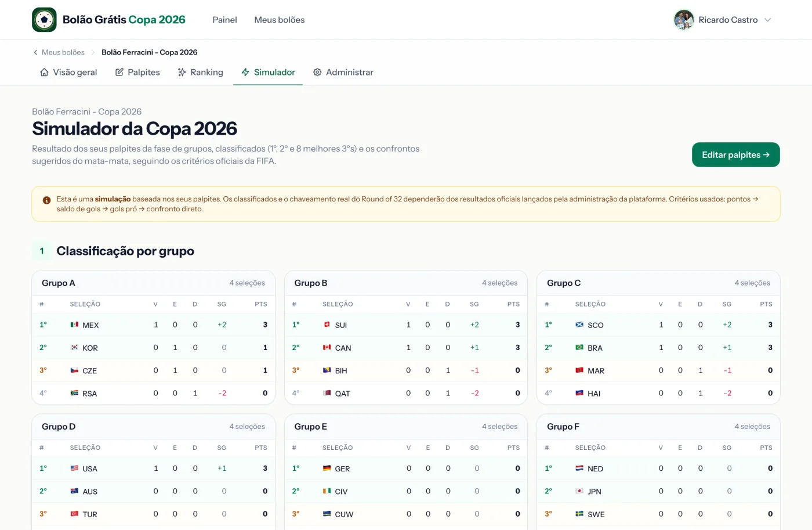Click the -2 goal difference for HAI

pos(727,393)
